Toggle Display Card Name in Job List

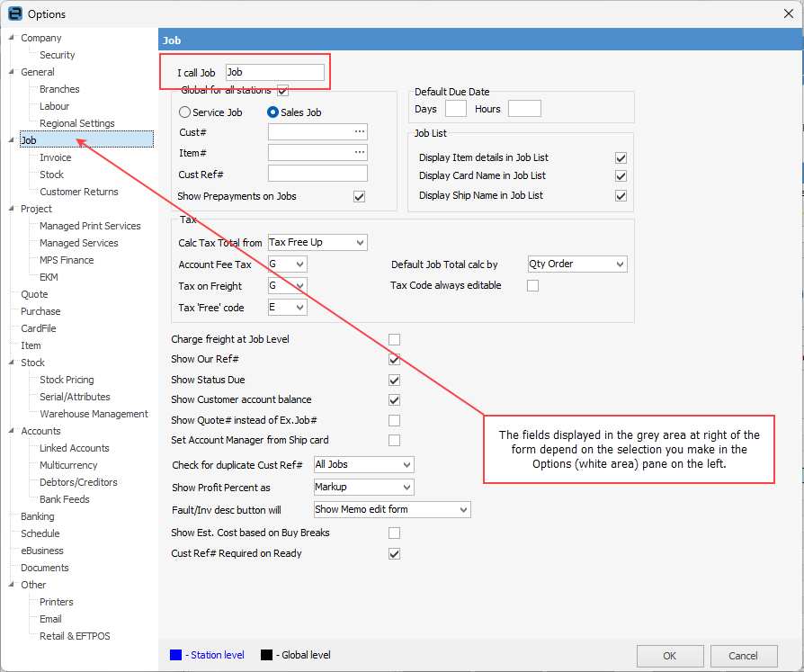pos(621,176)
